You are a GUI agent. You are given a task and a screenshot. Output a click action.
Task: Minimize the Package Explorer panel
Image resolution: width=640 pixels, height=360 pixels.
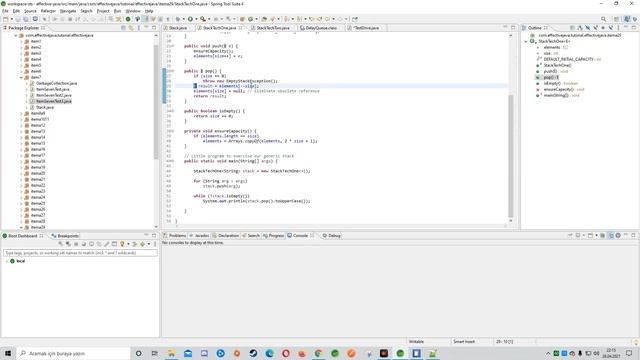[x=147, y=28]
